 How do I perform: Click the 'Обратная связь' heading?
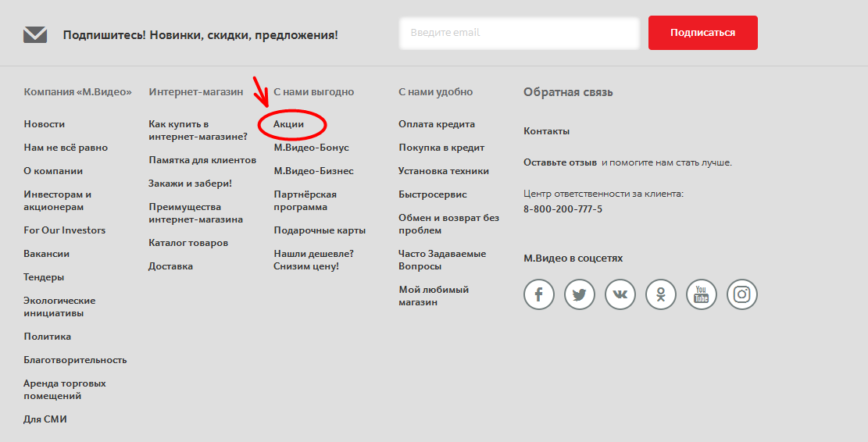click(x=568, y=92)
